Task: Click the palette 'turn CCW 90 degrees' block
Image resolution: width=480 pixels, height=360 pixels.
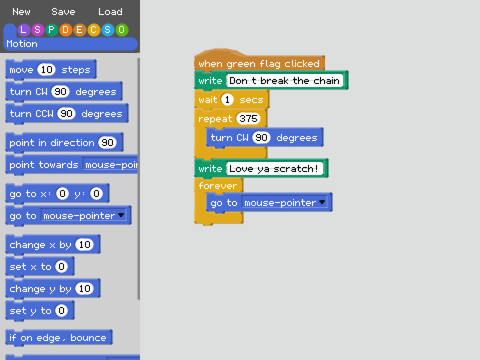Action: pos(67,114)
